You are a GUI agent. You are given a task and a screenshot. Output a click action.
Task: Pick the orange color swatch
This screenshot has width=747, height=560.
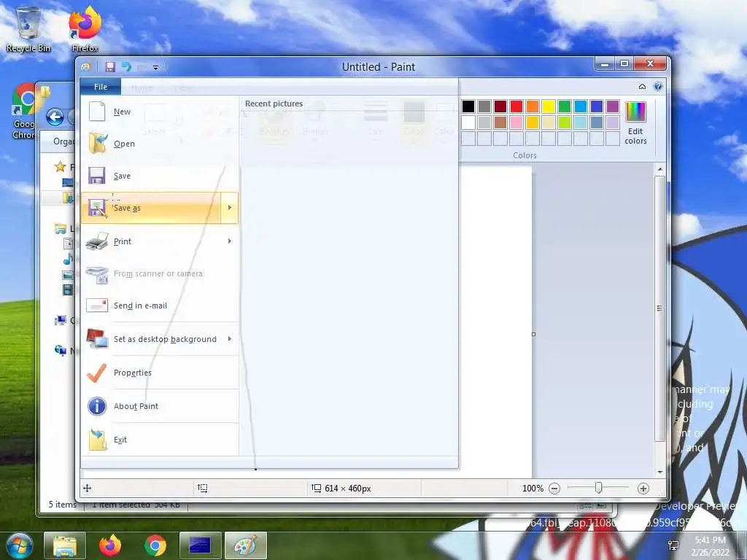533,106
